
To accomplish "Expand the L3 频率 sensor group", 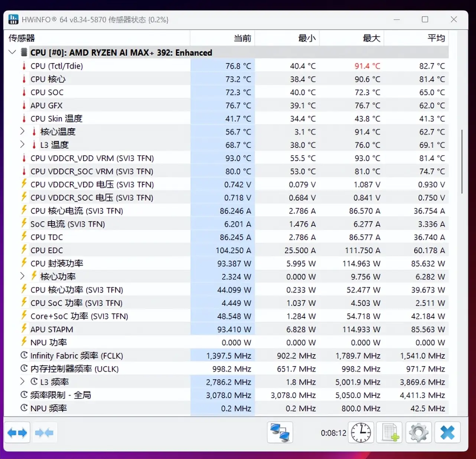I will point(22,382).
